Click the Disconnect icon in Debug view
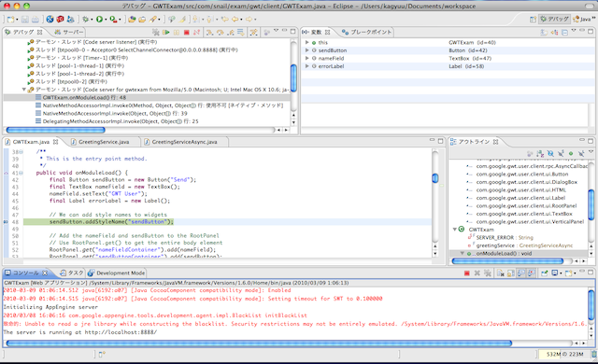Image resolution: width=598 pixels, height=364 pixels. pyautogui.click(x=196, y=33)
